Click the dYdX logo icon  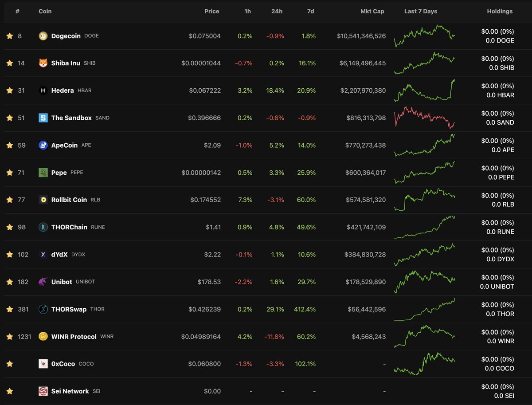pyautogui.click(x=43, y=255)
